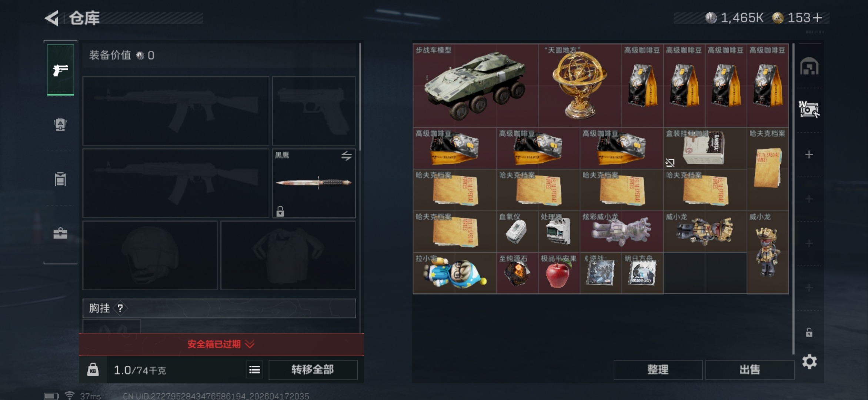868x400 pixels.
Task: Go back using the arrow beside 仓库
Action: pos(52,18)
